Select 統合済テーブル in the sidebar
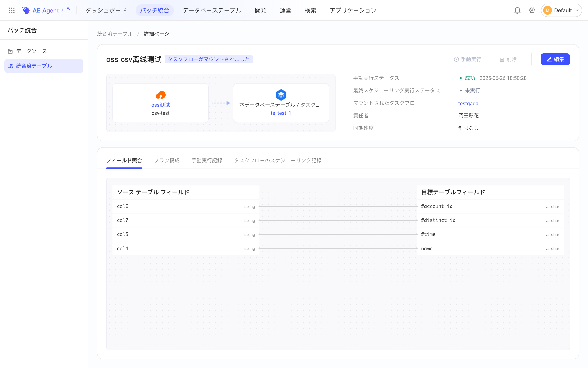 (x=44, y=66)
